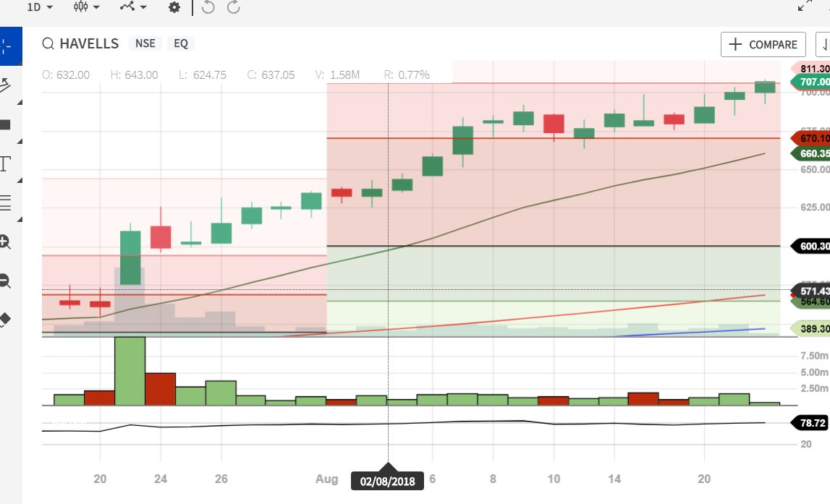Click the C: 637.05 close value
The image size is (830, 504).
(x=271, y=75)
